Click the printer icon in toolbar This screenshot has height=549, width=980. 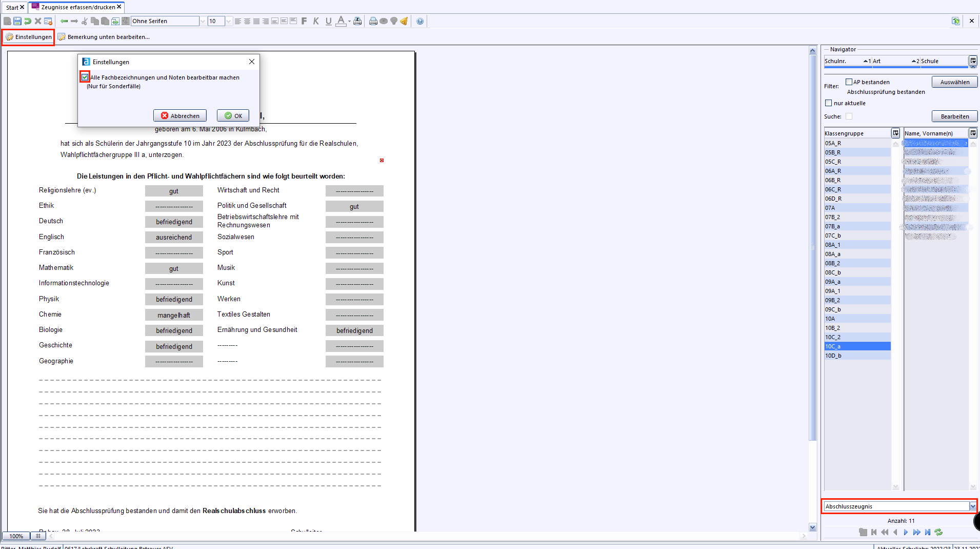click(x=373, y=21)
